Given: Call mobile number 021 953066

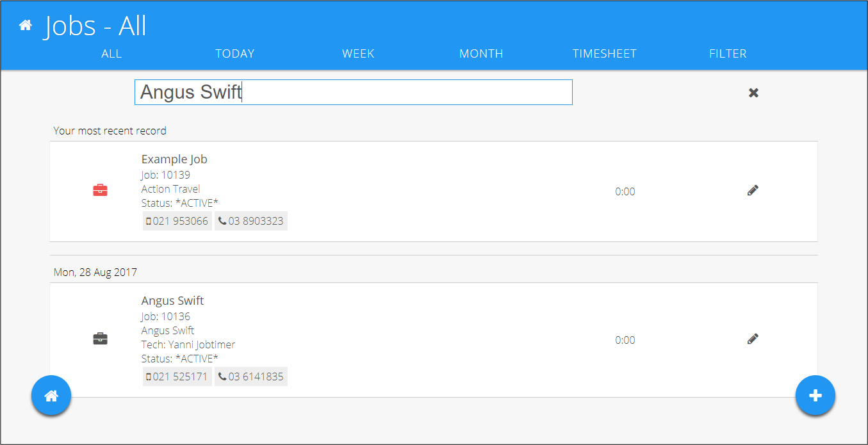Looking at the screenshot, I should coord(177,221).
